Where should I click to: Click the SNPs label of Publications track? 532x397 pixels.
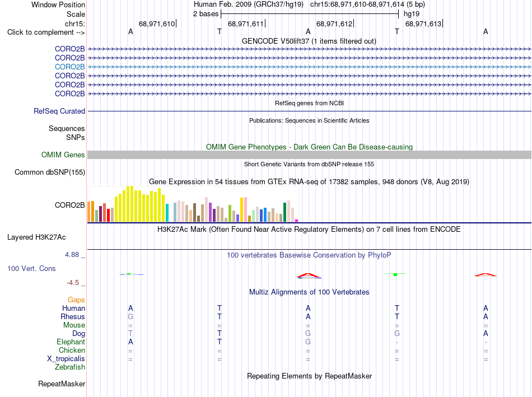point(76,137)
